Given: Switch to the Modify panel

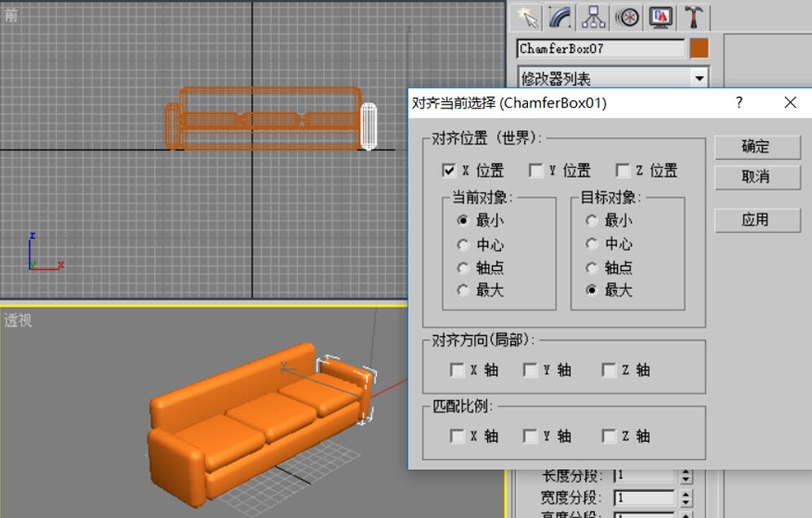Looking at the screenshot, I should click(x=560, y=17).
